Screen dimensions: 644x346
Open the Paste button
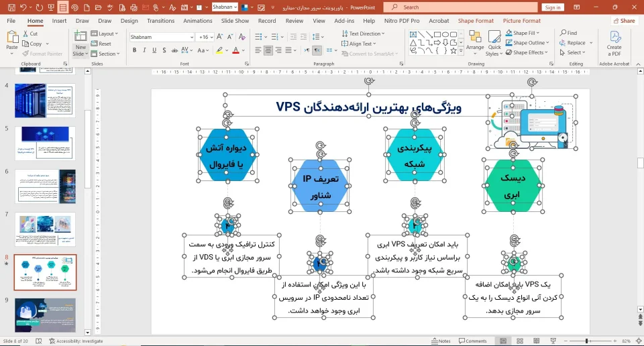point(12,43)
